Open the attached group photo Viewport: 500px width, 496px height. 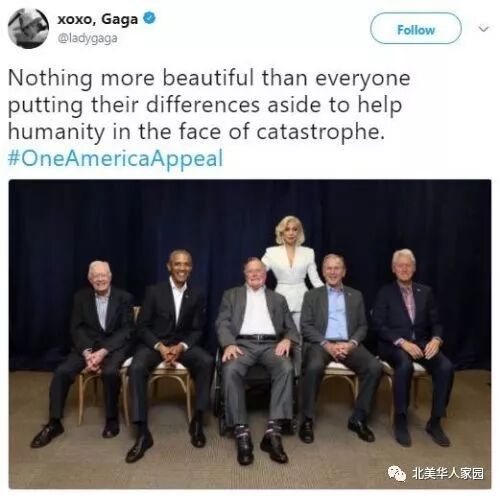pos(250,334)
